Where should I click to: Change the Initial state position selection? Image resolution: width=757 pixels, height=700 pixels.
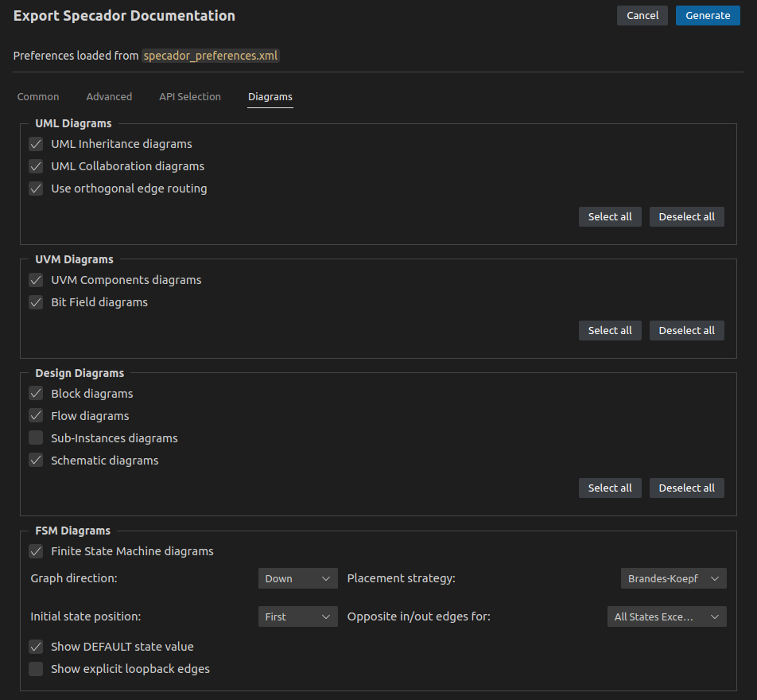click(x=297, y=616)
